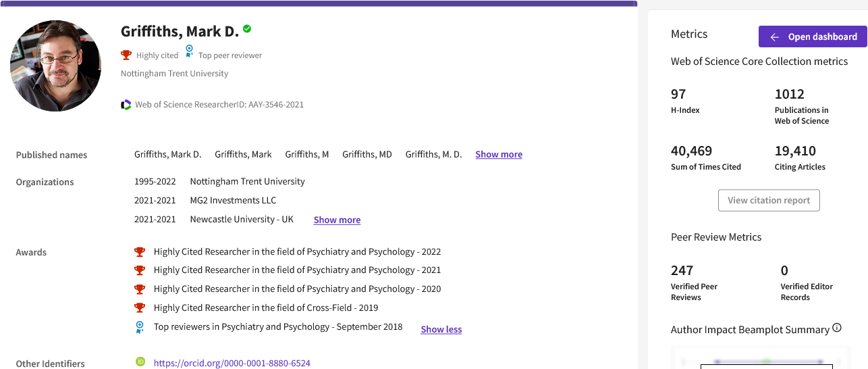Click the Web of Science ResearcherID logo icon
868x369 pixels.
click(x=126, y=105)
